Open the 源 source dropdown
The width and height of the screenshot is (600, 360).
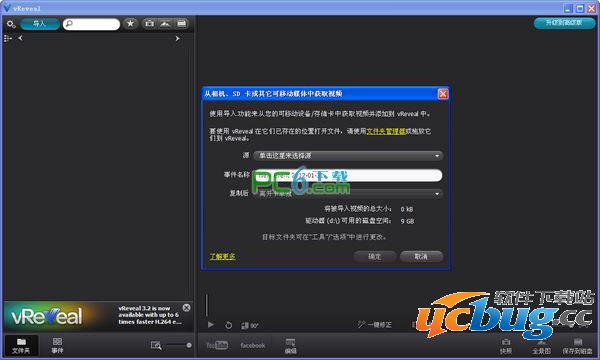tap(348, 156)
